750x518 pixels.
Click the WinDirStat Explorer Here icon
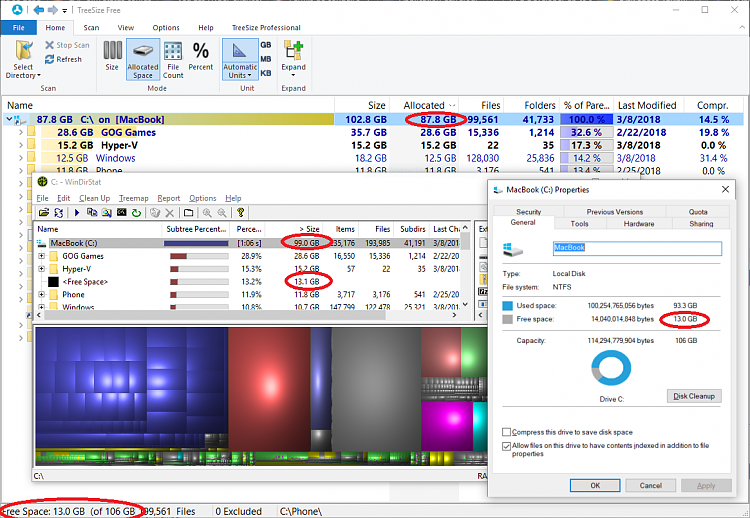click(106, 213)
